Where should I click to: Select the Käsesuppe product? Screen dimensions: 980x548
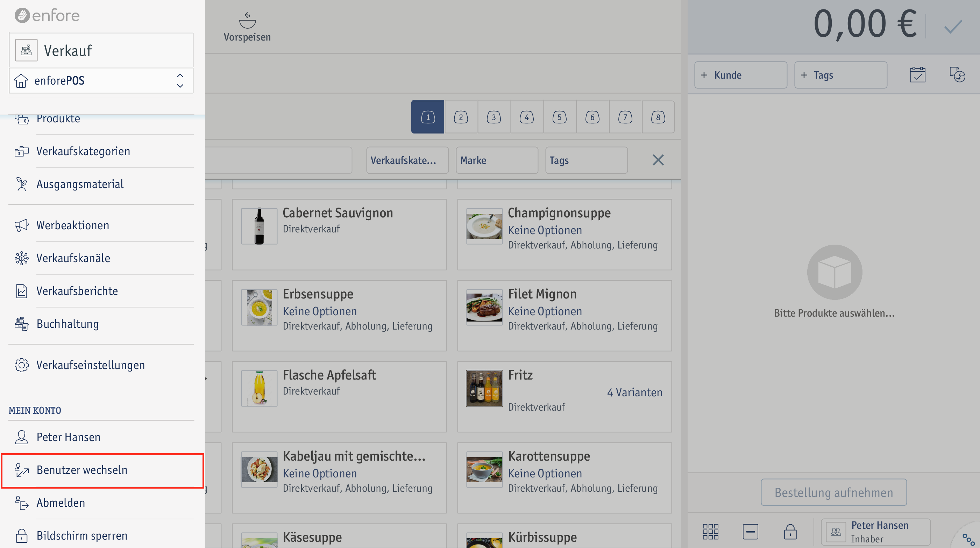click(x=339, y=536)
